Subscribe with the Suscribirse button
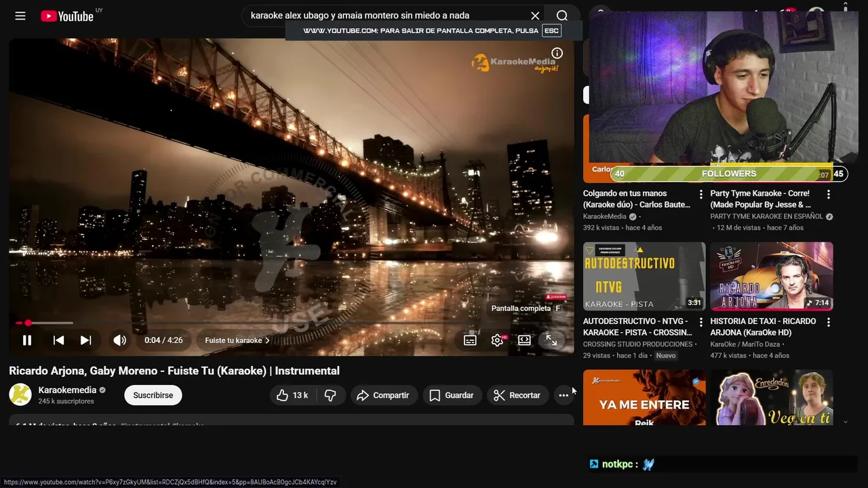 pos(153,395)
